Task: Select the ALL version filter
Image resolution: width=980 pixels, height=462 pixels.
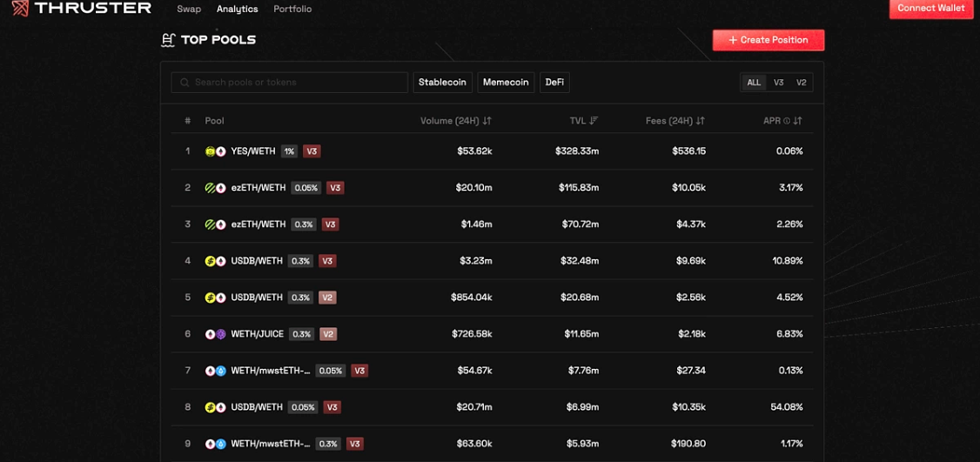Action: point(754,83)
